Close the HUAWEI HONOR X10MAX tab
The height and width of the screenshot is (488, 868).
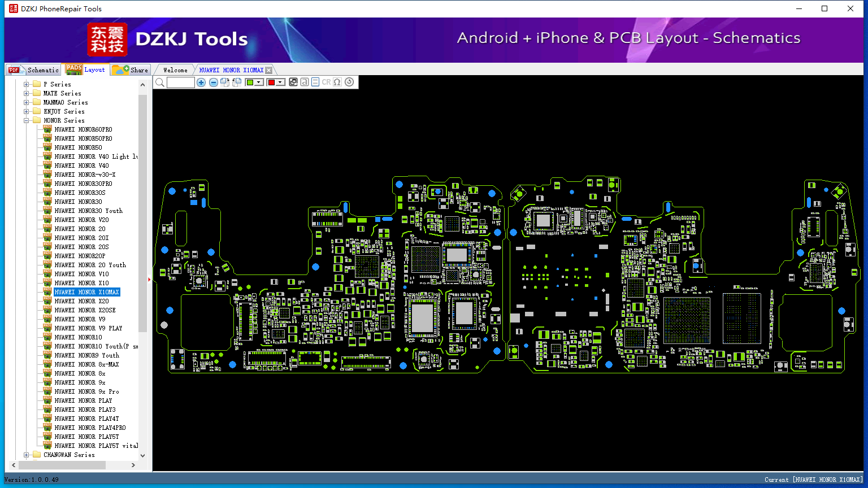click(x=269, y=71)
